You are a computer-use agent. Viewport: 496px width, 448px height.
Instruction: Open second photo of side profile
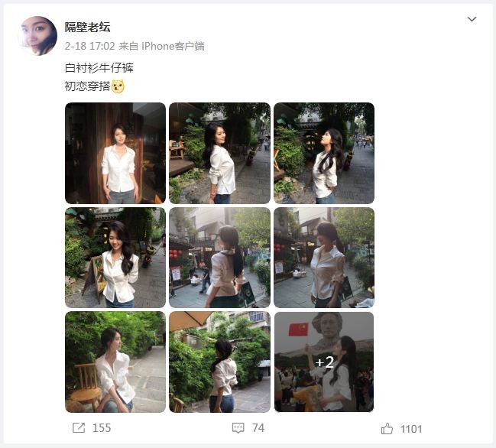pyautogui.click(x=219, y=153)
